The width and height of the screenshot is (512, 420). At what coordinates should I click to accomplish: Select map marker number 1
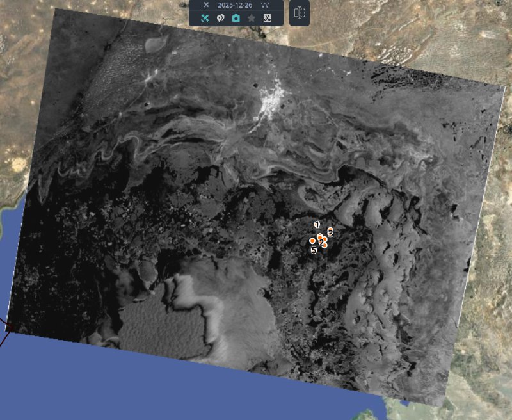pyautogui.click(x=317, y=224)
